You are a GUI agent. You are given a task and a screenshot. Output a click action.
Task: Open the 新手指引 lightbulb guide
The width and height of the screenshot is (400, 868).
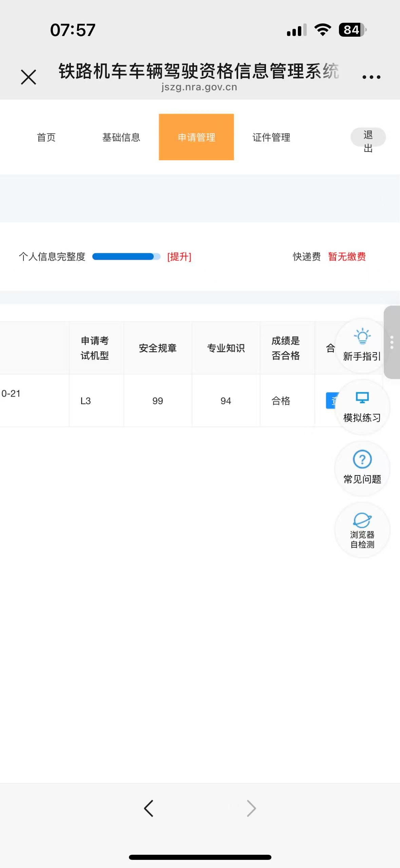(362, 345)
